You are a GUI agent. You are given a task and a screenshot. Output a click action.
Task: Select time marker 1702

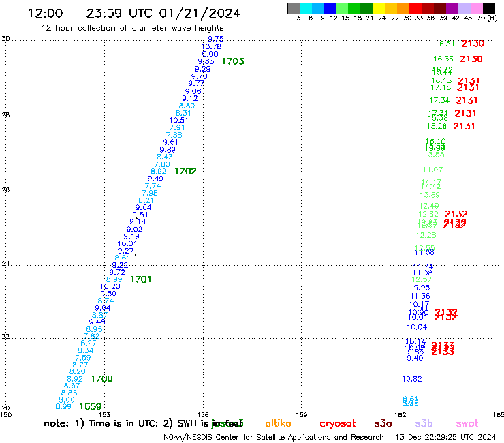185,171
